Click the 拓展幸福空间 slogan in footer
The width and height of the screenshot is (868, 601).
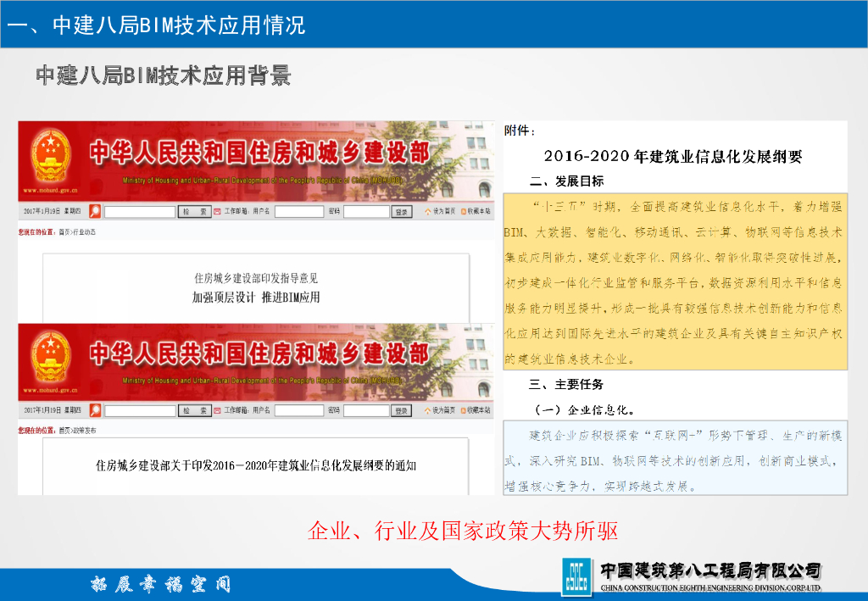click(x=160, y=584)
